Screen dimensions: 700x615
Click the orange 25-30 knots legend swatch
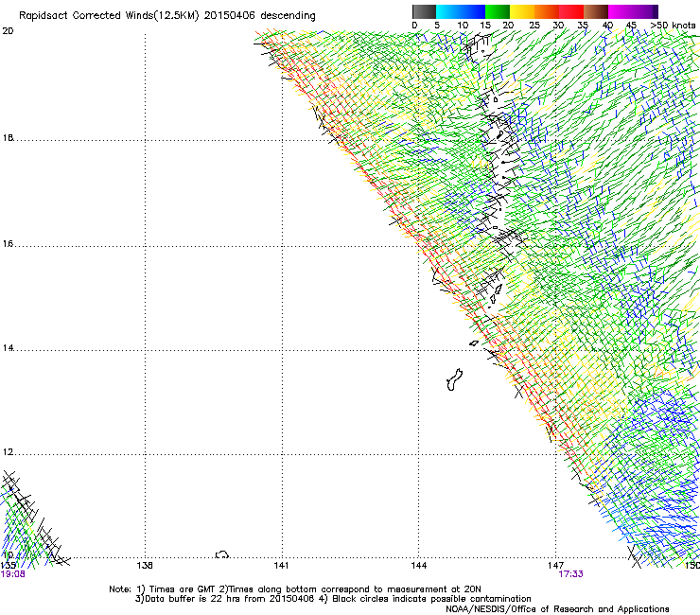[547, 11]
